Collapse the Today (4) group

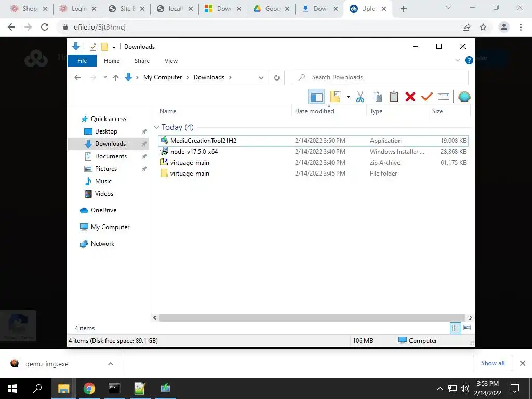point(156,127)
